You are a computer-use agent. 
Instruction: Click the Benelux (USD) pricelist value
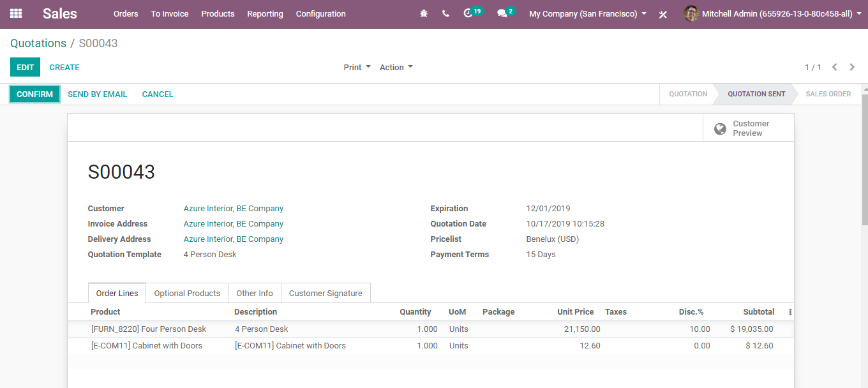pos(553,239)
